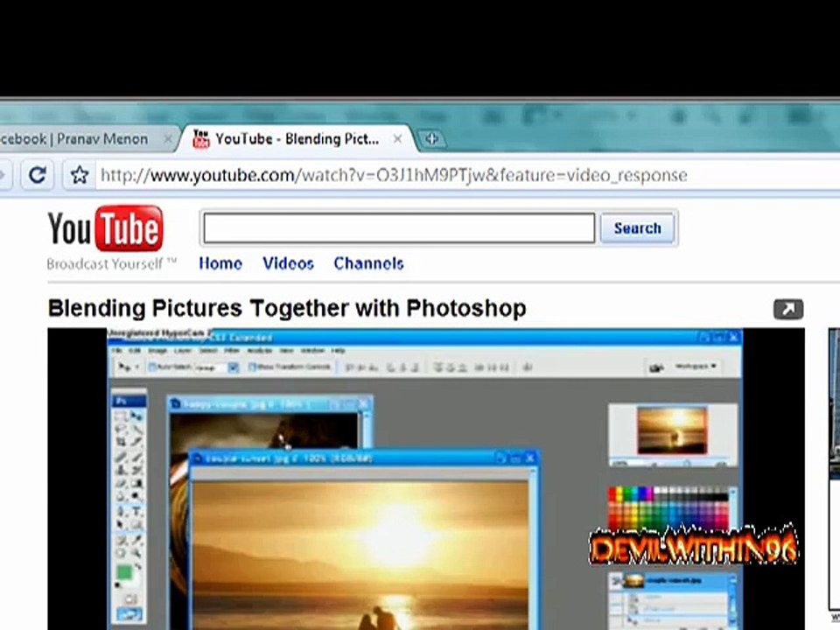
Task: Open the Videos link
Action: pos(288,263)
